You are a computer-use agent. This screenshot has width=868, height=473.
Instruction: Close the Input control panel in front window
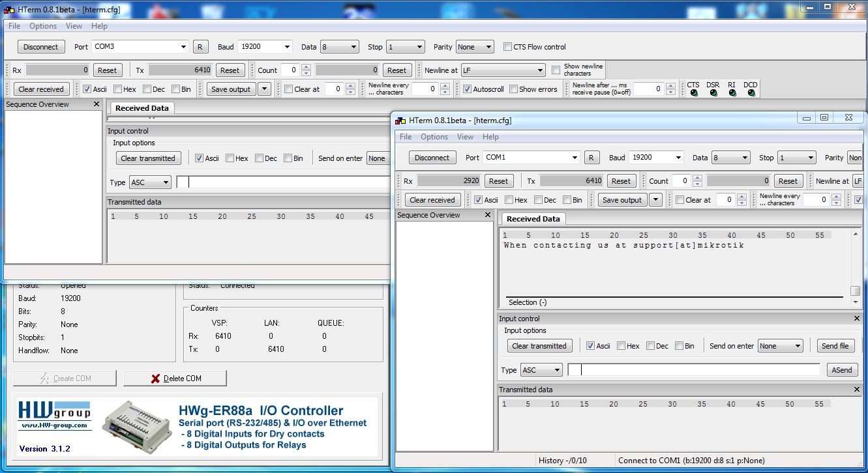tap(857, 319)
